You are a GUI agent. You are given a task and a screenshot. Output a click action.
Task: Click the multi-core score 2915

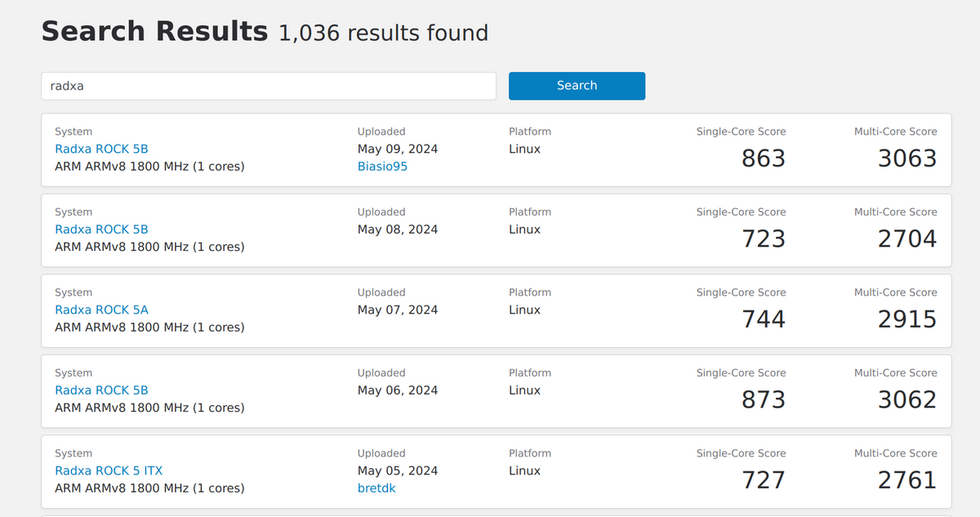(x=906, y=319)
